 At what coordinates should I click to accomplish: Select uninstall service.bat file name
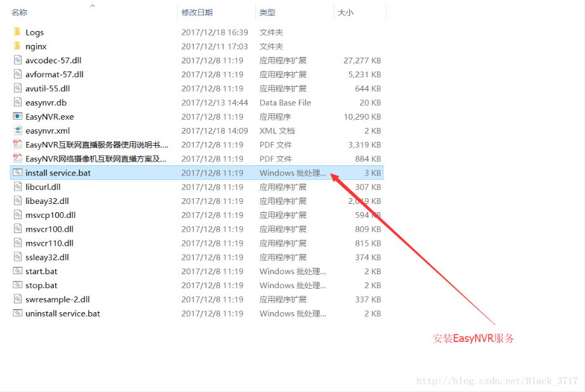click(x=63, y=313)
